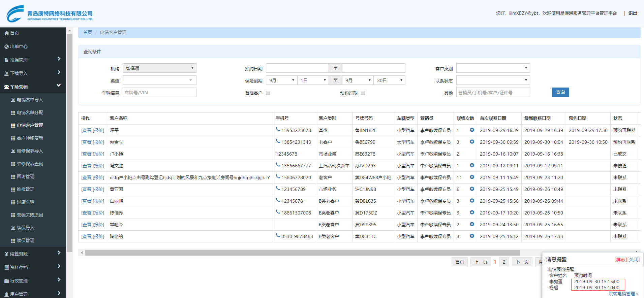The width and height of the screenshot is (644, 298).
Task: Open the 客户类别 dropdown
Action: click(493, 68)
